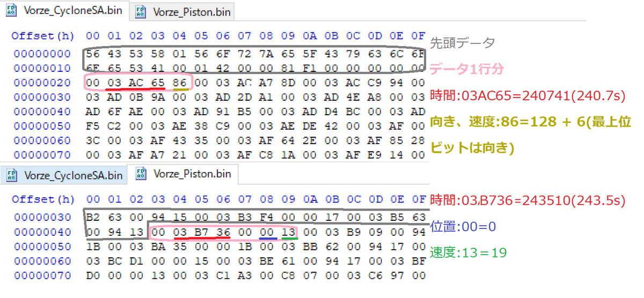The width and height of the screenshot is (644, 298).
Task: Click byte F1 in row 00000010
Action: (310, 68)
